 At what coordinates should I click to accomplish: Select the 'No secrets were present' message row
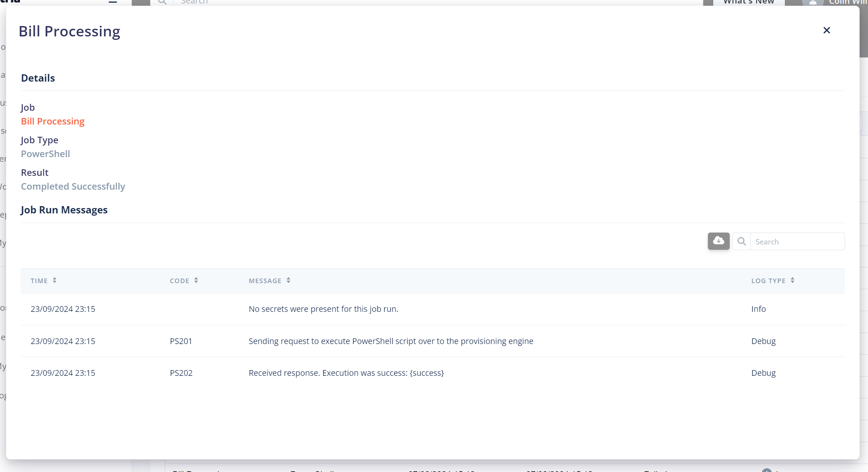(323, 309)
